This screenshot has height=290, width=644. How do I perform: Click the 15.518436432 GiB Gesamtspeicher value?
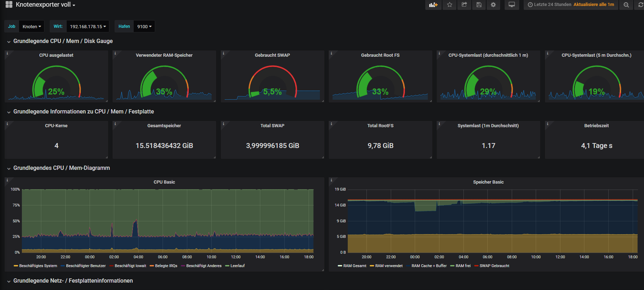[x=164, y=146]
